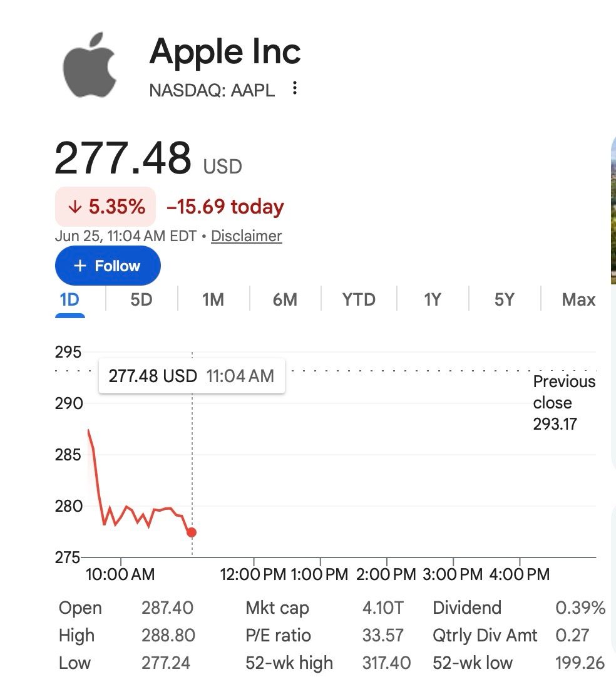Click the 277.48 USD chart tooltip

pos(192,376)
